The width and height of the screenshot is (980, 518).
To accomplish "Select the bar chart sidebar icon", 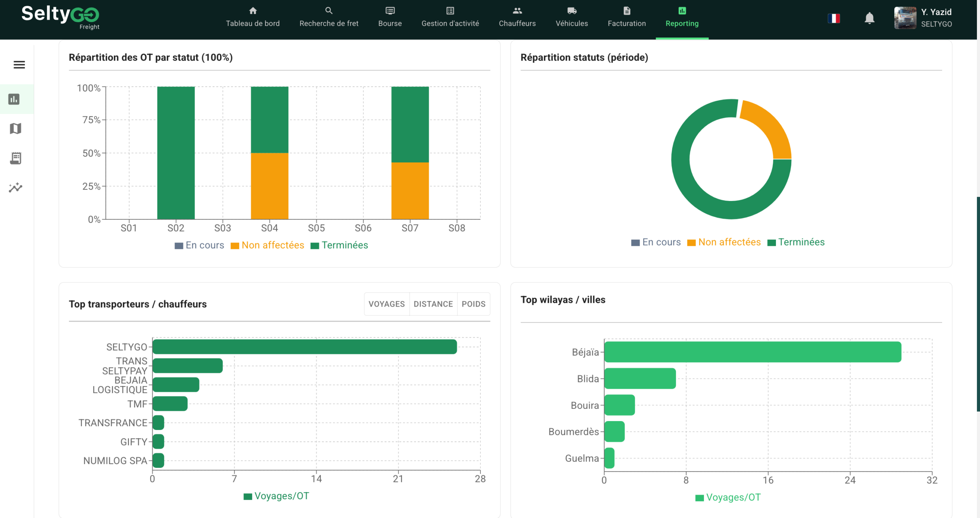I will (x=14, y=99).
